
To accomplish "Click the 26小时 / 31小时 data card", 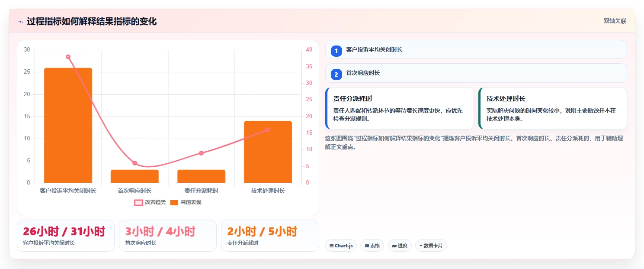I will [x=66, y=236].
